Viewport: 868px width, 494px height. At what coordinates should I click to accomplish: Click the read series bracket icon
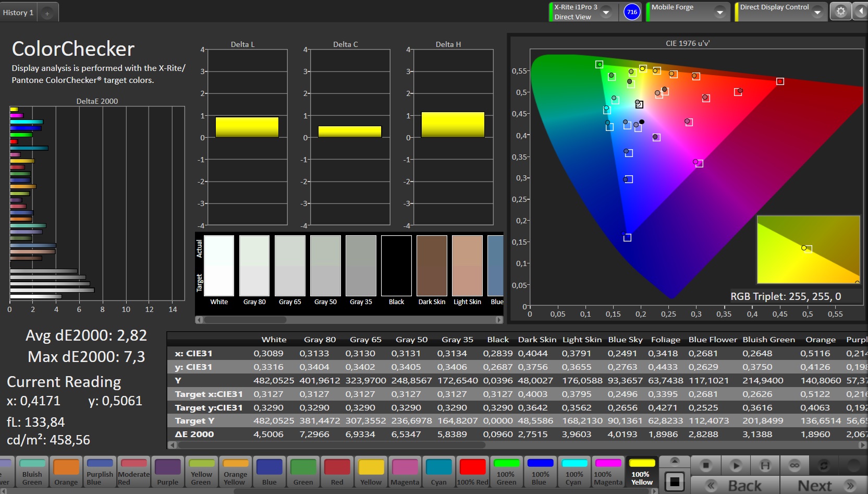point(765,465)
